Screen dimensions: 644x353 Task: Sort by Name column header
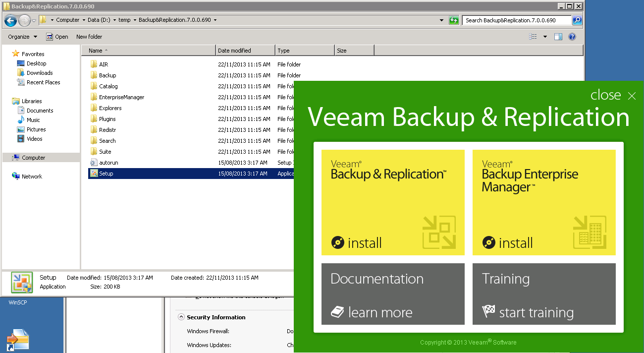pyautogui.click(x=149, y=51)
